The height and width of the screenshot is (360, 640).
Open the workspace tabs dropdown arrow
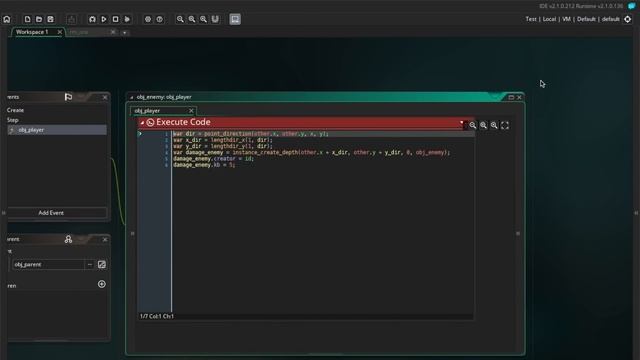124,32
